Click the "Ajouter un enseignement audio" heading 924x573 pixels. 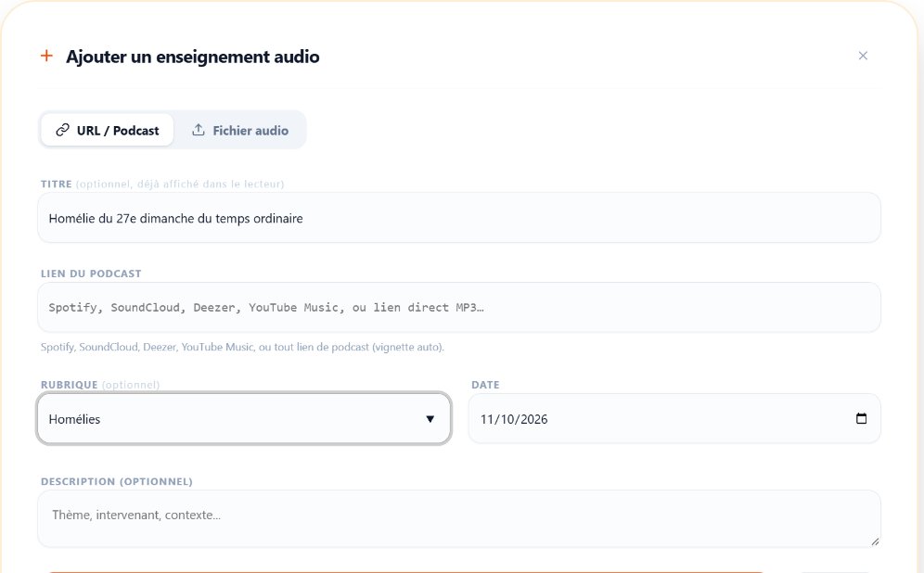coord(193,57)
